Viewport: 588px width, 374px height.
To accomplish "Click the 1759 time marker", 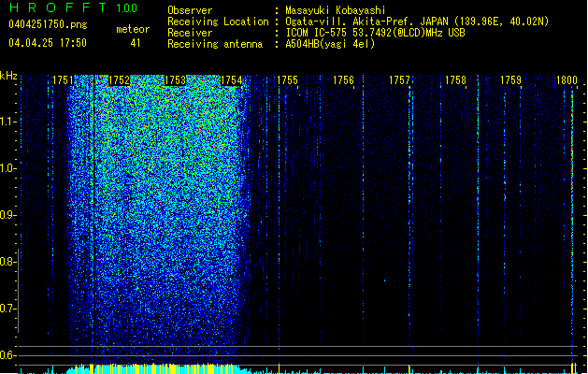I will (x=510, y=80).
